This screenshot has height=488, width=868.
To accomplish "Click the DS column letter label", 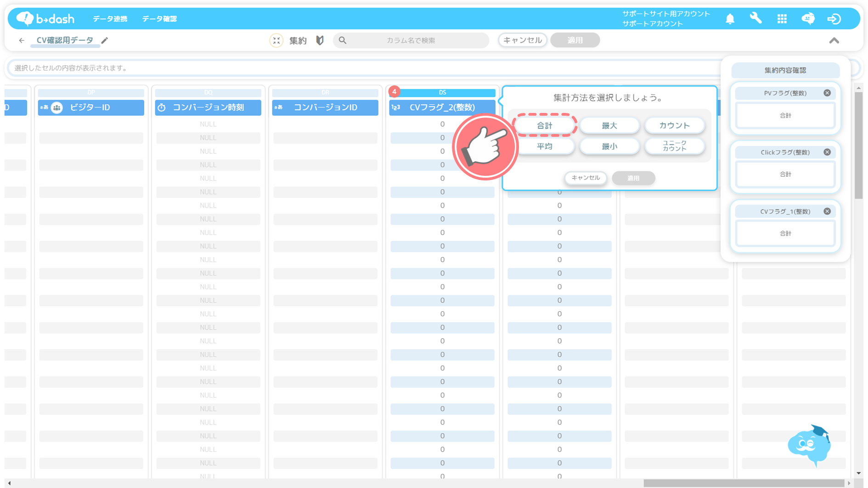I will [442, 93].
